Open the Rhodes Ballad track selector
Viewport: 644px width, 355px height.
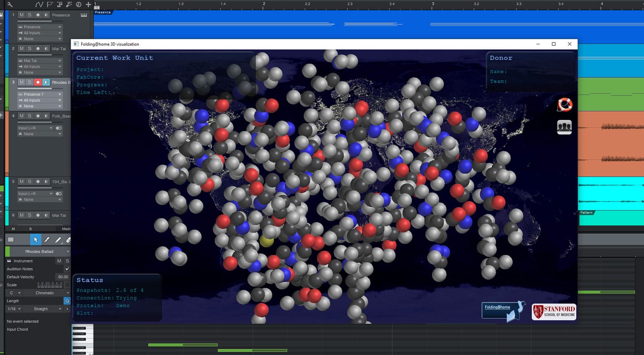click(39, 251)
